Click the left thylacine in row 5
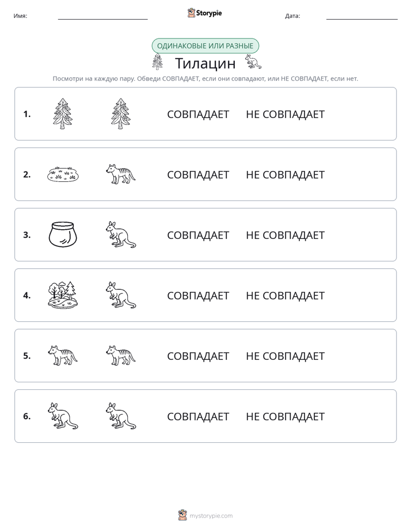 click(63, 355)
